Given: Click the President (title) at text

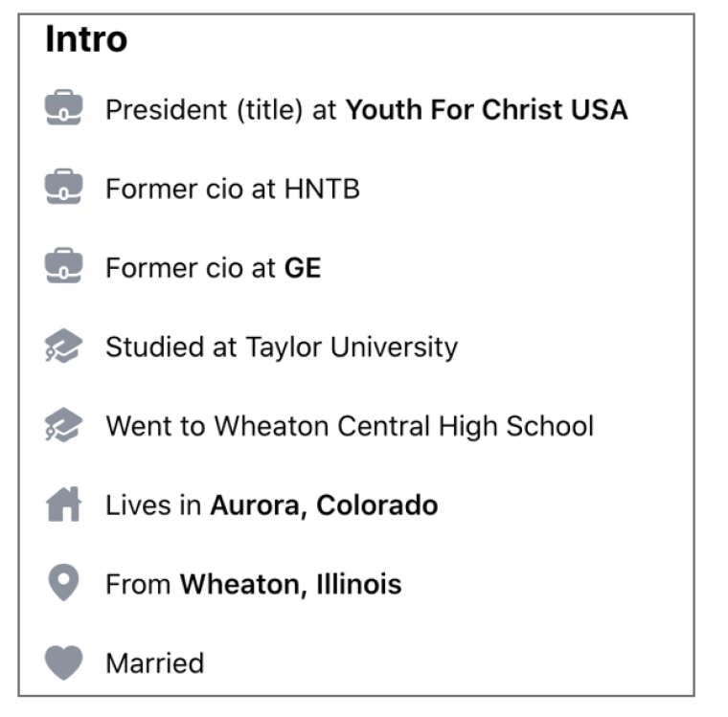Looking at the screenshot, I should (221, 110).
